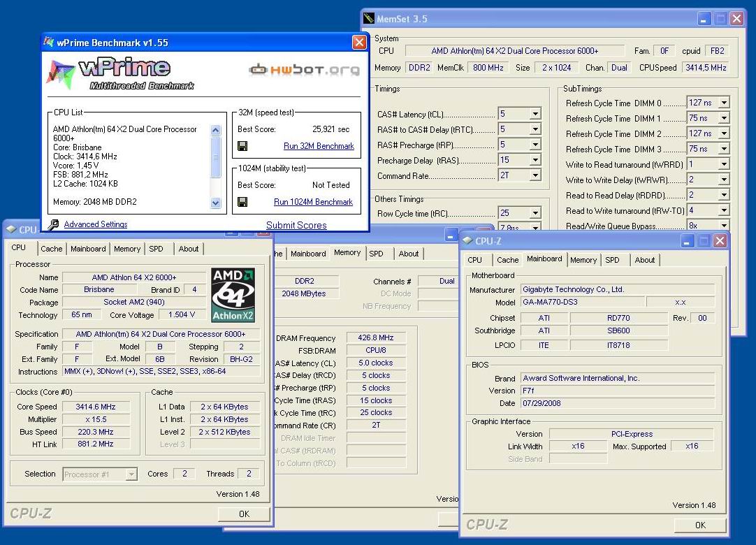The image size is (756, 545).
Task: Click the MemSet CPUSpeed 3414,5 MHz field
Action: [x=706, y=68]
